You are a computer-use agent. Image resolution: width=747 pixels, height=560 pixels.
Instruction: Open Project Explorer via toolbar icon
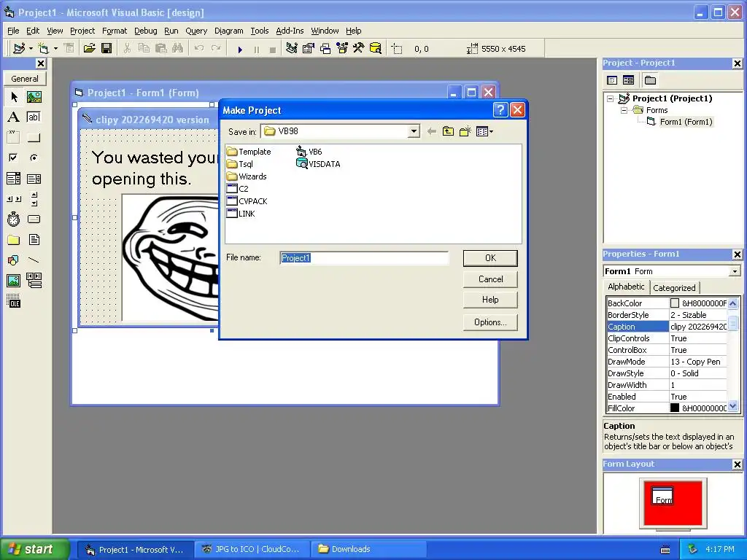coord(292,48)
